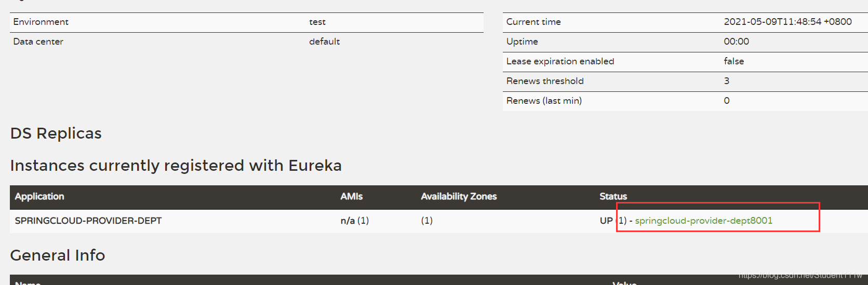Open the springcloud-provider-dept8001 instance link

(703, 221)
